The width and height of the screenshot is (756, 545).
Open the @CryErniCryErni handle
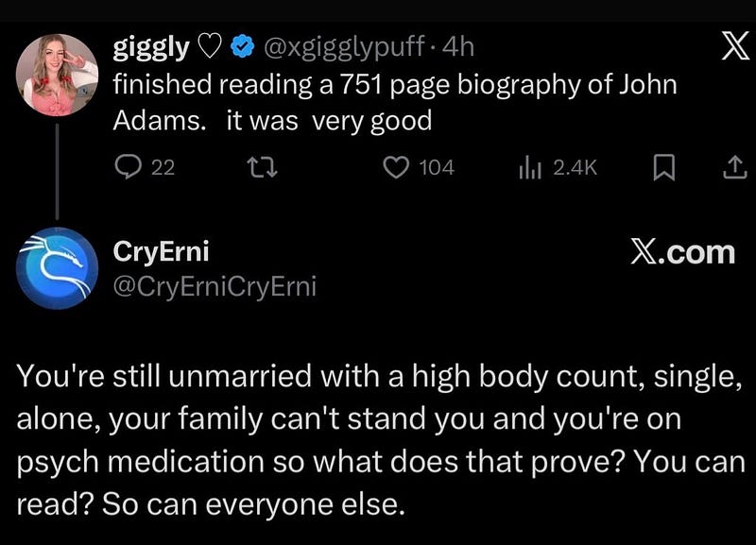(x=215, y=286)
